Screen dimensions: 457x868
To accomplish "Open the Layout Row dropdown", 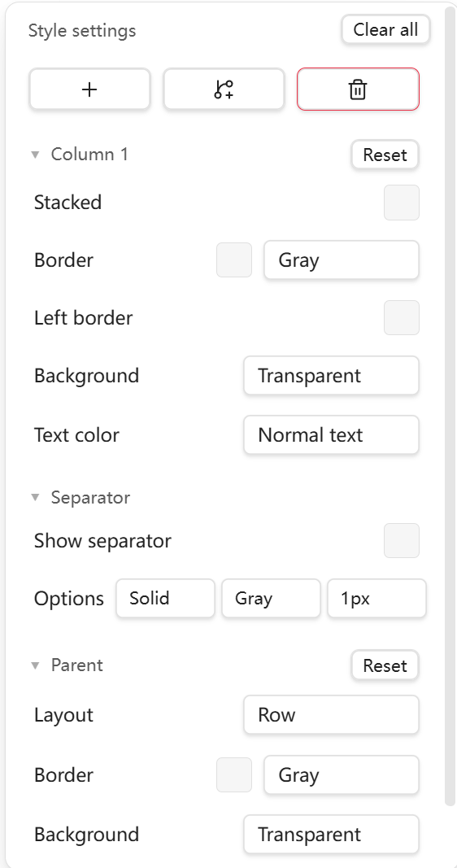I will (332, 715).
